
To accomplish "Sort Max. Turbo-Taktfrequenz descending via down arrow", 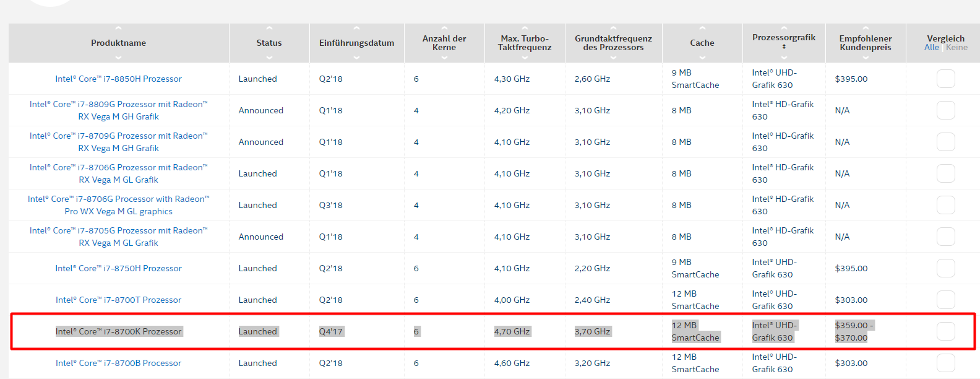I will click(525, 58).
